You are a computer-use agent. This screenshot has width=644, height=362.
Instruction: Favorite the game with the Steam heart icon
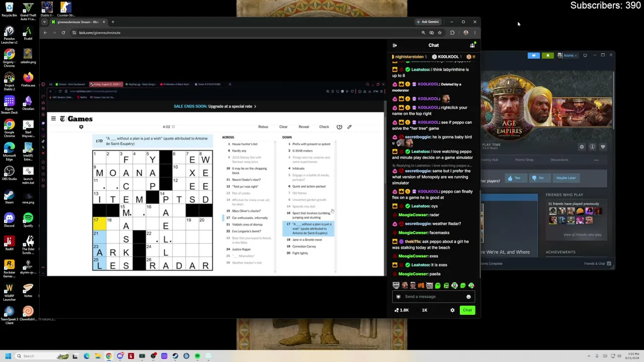coord(603,147)
